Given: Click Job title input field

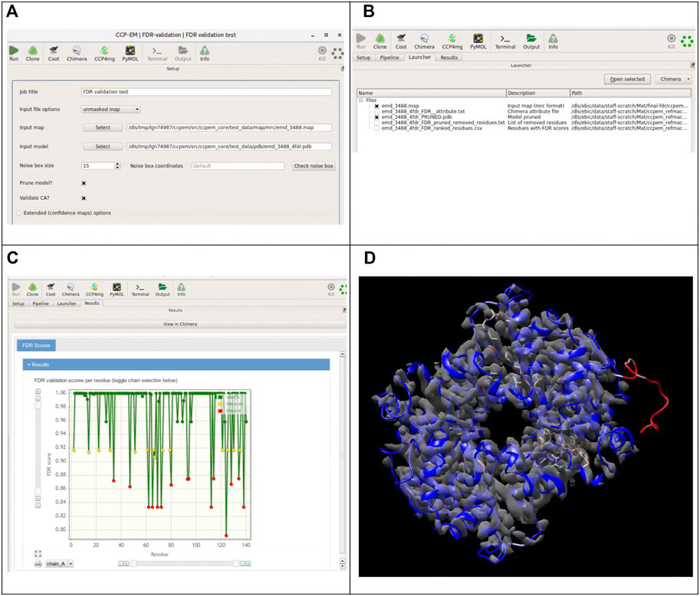Looking at the screenshot, I should click(x=206, y=92).
